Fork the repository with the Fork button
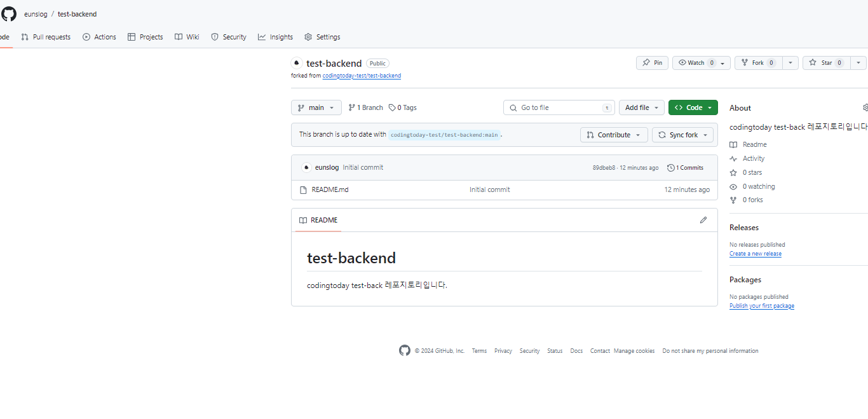 tap(757, 63)
